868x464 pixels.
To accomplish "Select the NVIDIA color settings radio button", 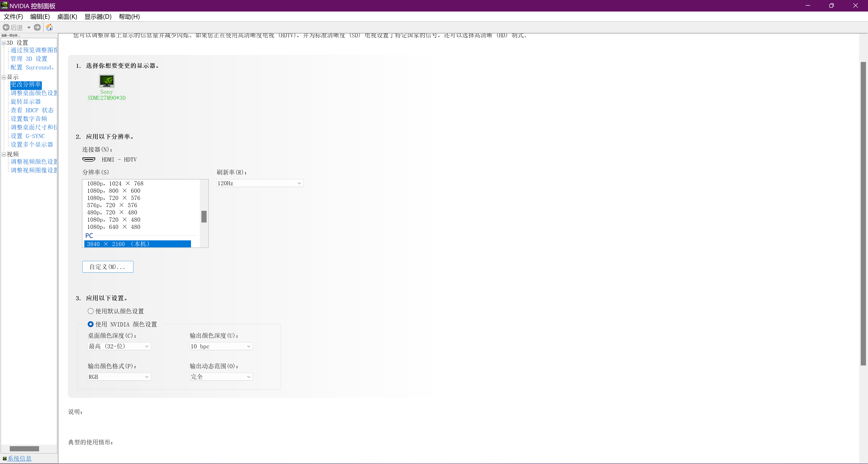I will point(90,324).
